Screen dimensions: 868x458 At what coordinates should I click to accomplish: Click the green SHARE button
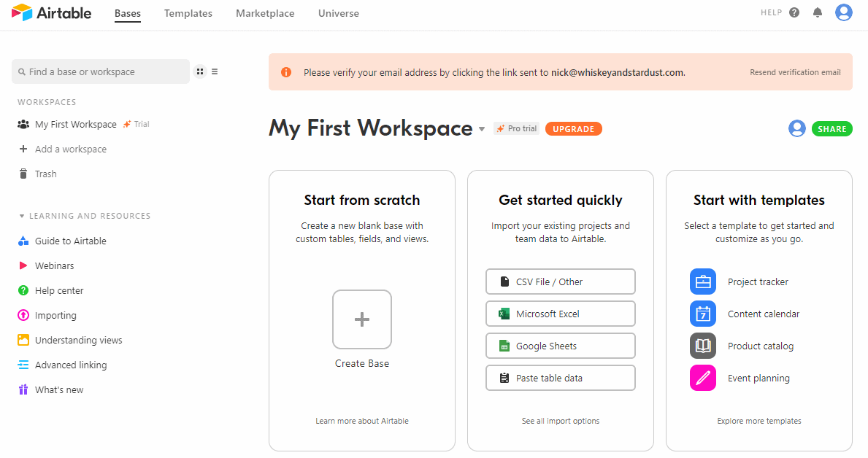click(x=832, y=129)
